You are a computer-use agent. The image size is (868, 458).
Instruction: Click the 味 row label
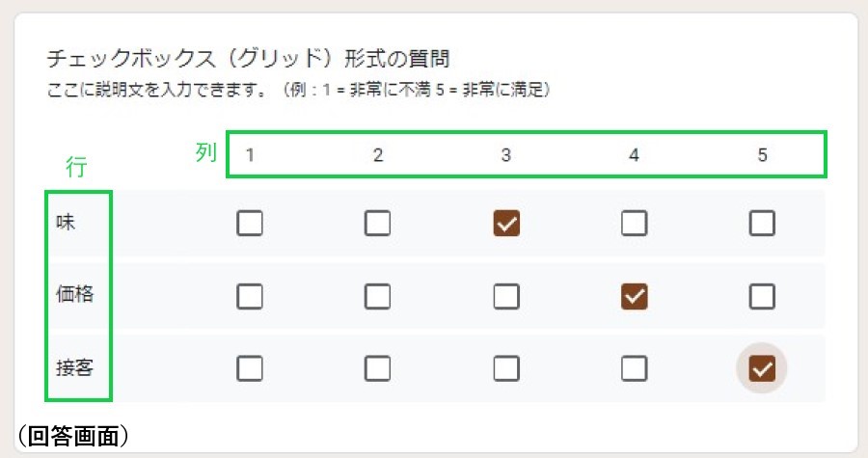point(66,223)
